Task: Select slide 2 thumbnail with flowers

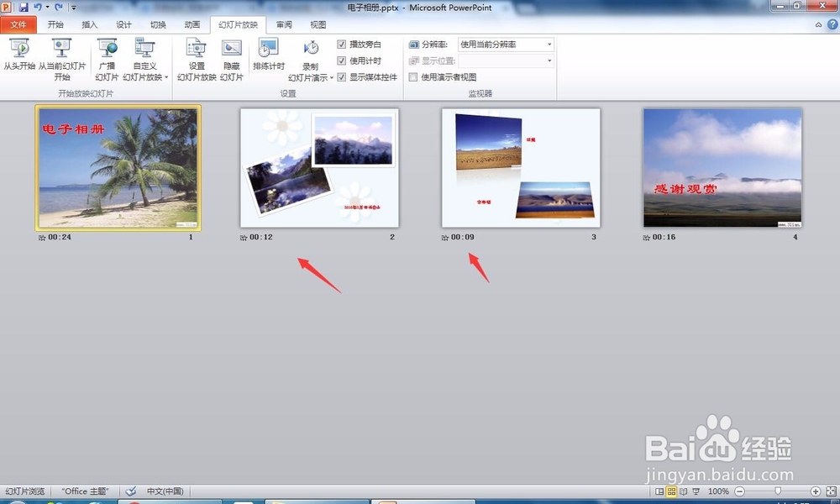Action: click(x=319, y=168)
